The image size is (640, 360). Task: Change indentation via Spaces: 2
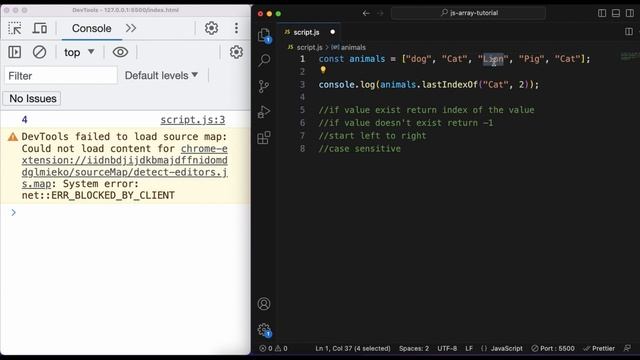[414, 348]
